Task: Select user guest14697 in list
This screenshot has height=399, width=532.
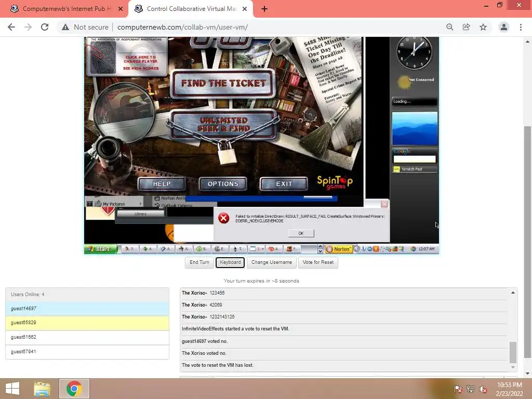Action: (87, 309)
